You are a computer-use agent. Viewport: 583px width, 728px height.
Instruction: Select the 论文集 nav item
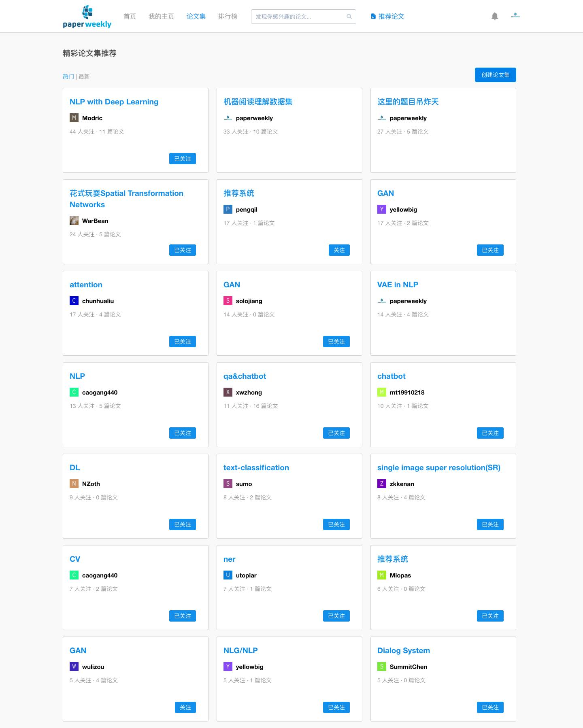click(196, 17)
